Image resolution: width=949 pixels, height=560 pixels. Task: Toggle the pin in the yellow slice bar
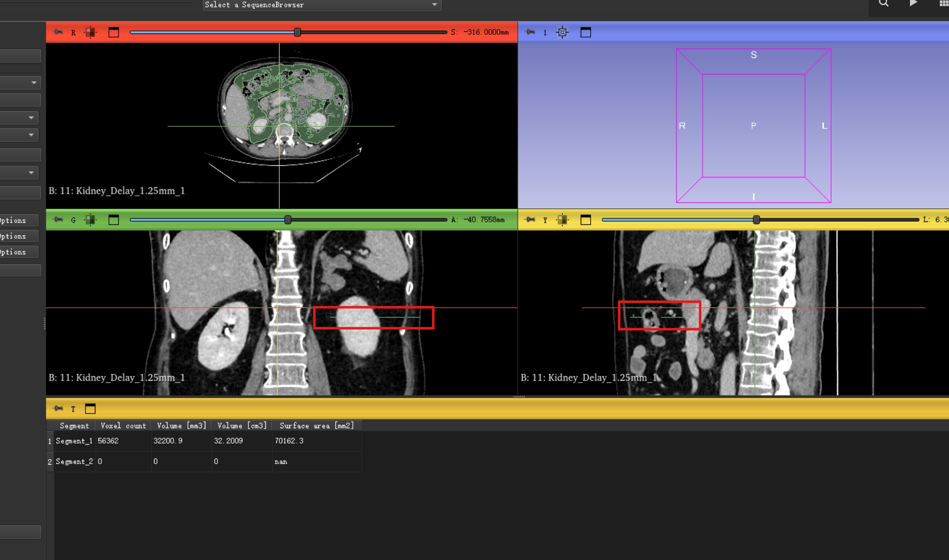[530, 220]
